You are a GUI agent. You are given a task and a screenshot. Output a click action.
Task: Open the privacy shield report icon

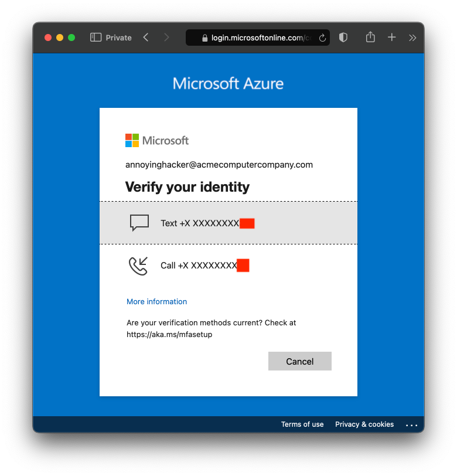(343, 38)
